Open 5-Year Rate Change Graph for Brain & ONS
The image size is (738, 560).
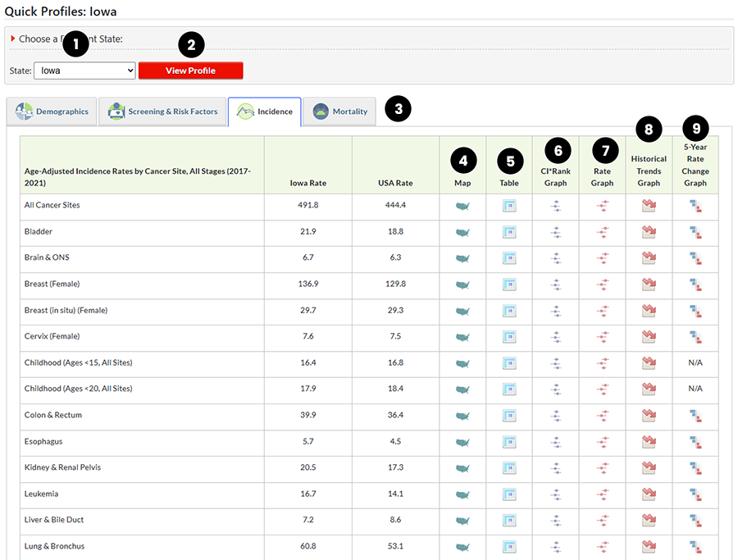click(x=695, y=258)
